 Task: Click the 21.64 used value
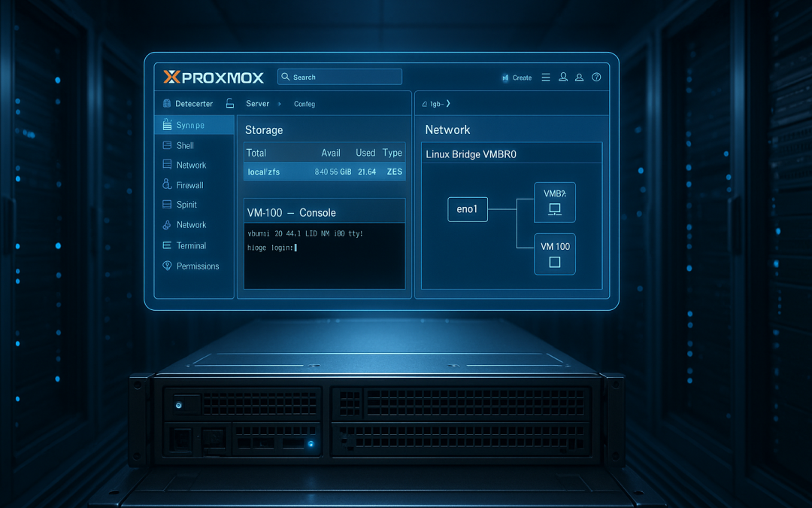click(x=367, y=172)
